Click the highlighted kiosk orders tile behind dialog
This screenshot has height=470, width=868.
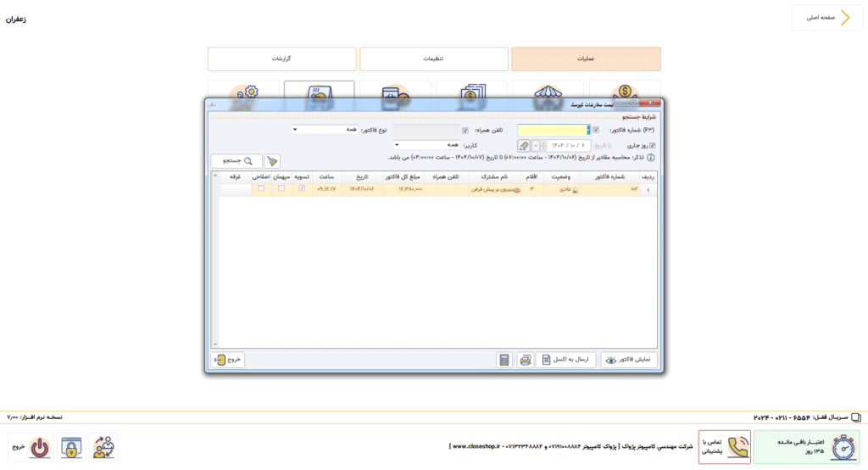click(x=320, y=90)
